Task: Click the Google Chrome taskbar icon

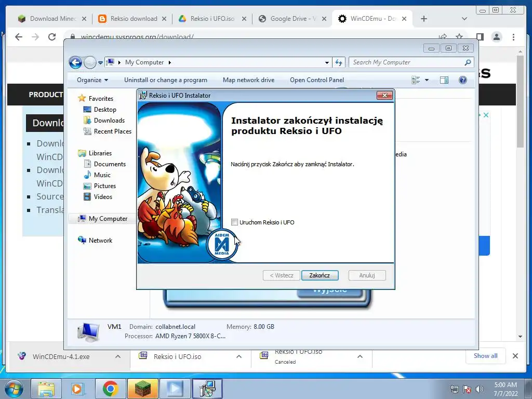Action: (111, 389)
